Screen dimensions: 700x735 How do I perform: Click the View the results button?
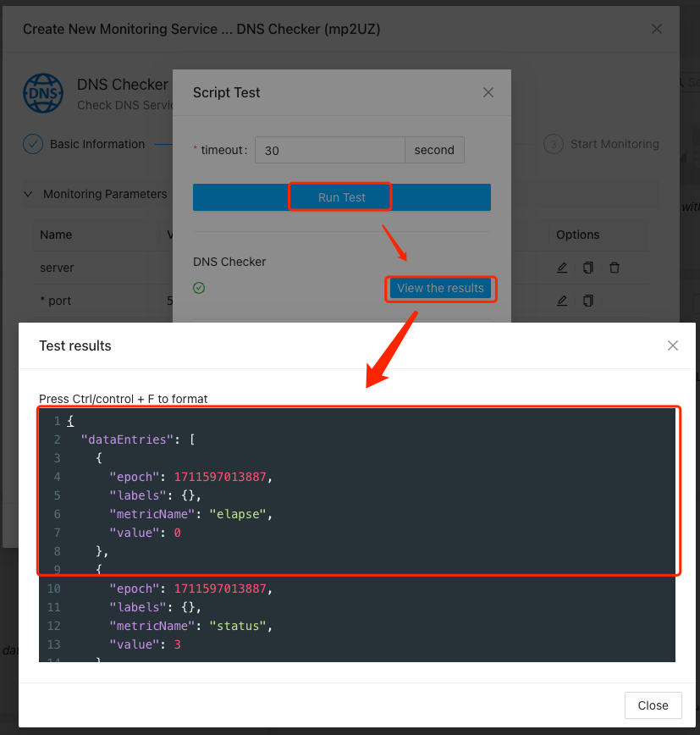tap(440, 288)
